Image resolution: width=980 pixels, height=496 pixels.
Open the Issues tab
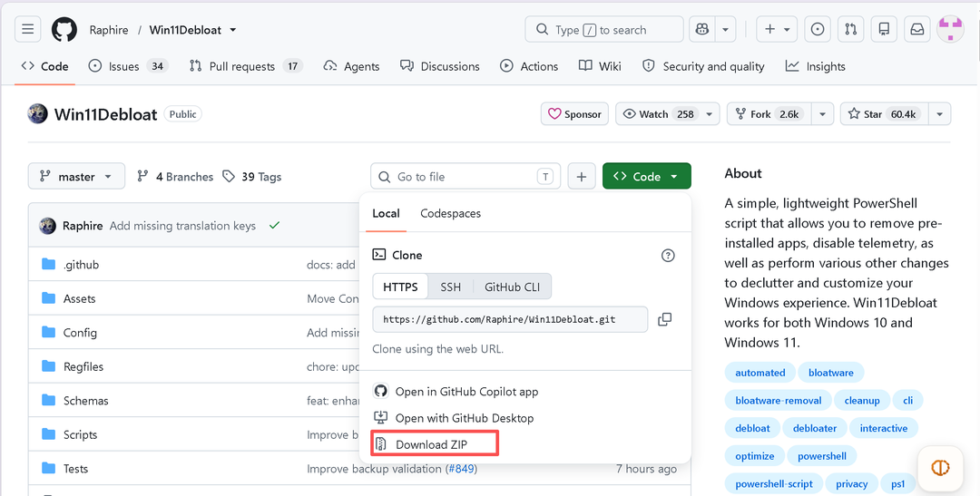pos(128,66)
